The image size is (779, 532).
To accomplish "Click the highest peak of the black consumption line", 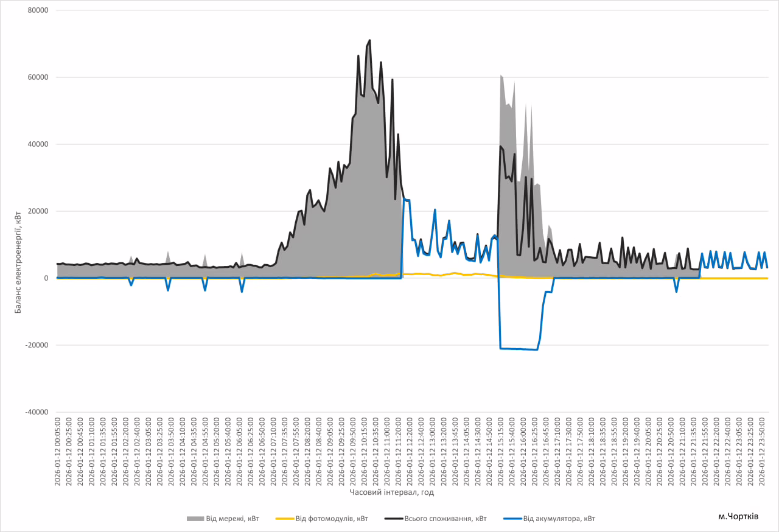I will [x=369, y=40].
